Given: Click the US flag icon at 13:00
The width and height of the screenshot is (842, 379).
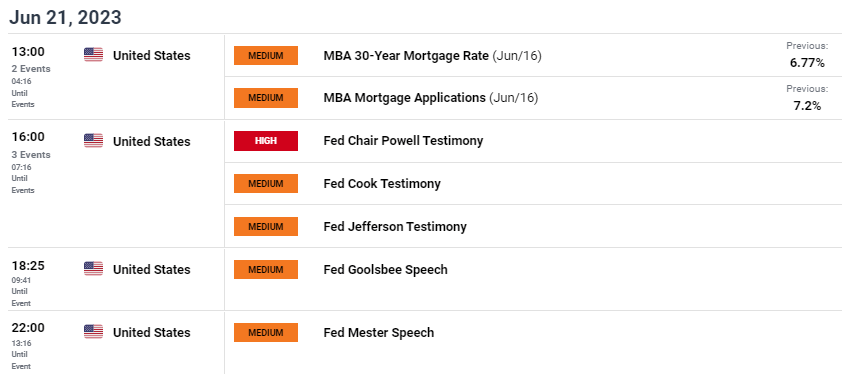Looking at the screenshot, I should [93, 55].
